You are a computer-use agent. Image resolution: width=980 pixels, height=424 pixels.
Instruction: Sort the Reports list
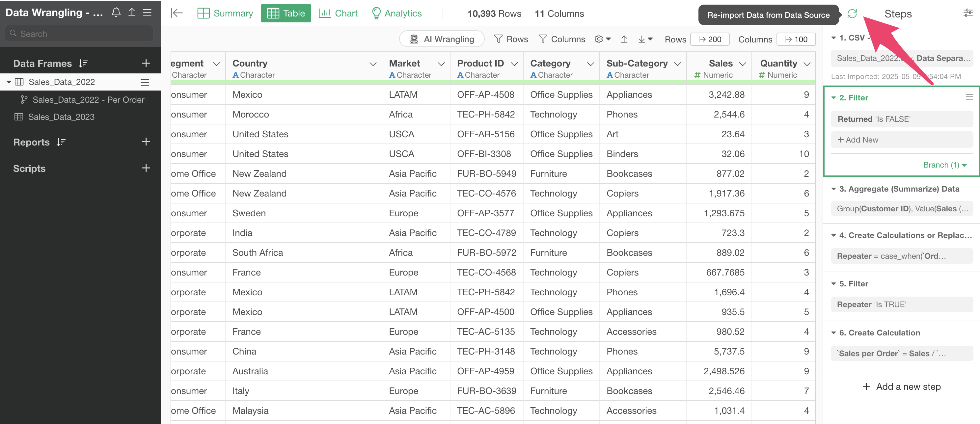(61, 142)
